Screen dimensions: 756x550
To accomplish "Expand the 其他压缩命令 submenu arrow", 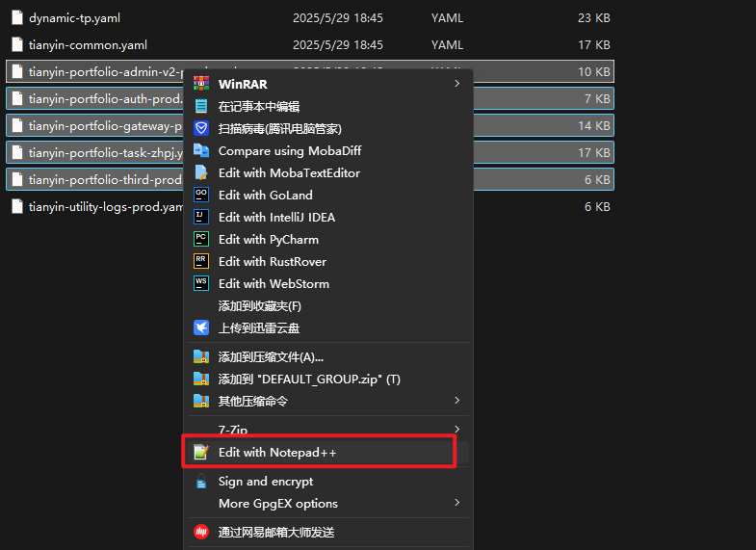I will pyautogui.click(x=456, y=400).
